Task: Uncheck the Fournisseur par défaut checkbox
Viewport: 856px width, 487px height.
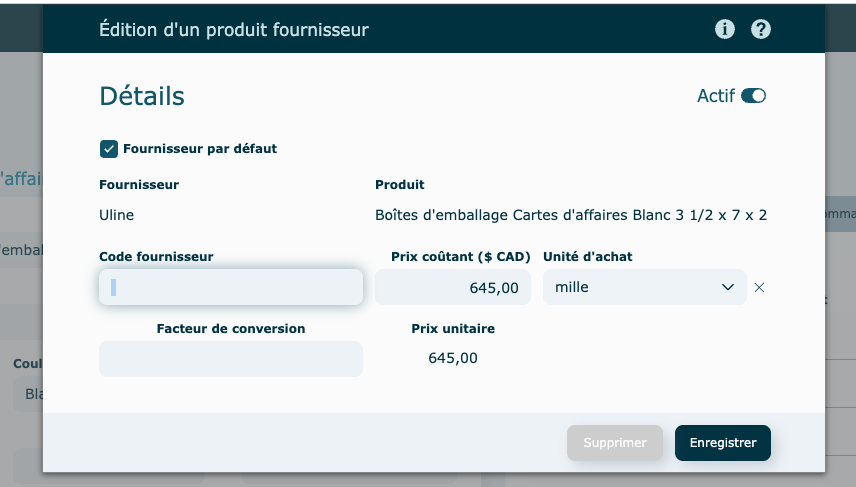Action: click(x=109, y=149)
